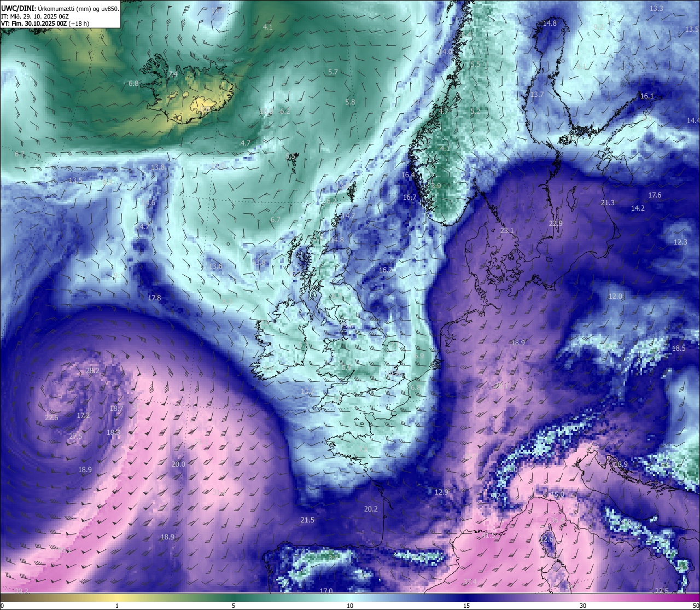Click the 17.2 value in the cyclone

point(83,416)
